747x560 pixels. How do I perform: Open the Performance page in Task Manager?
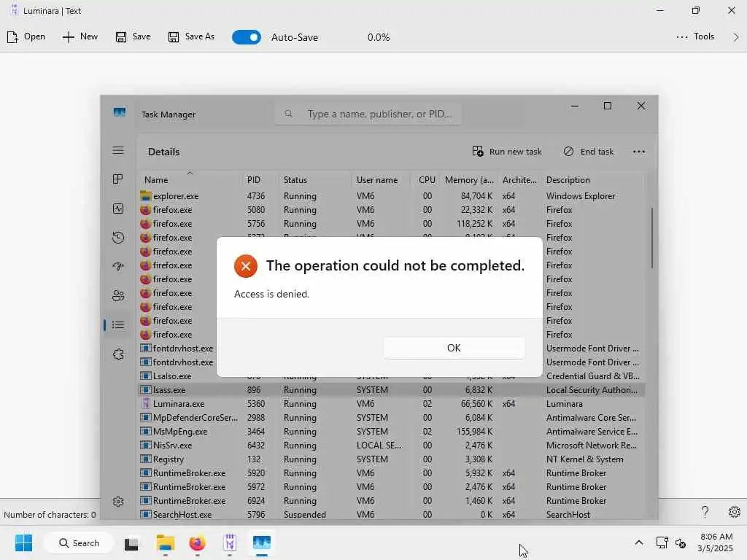tap(118, 209)
